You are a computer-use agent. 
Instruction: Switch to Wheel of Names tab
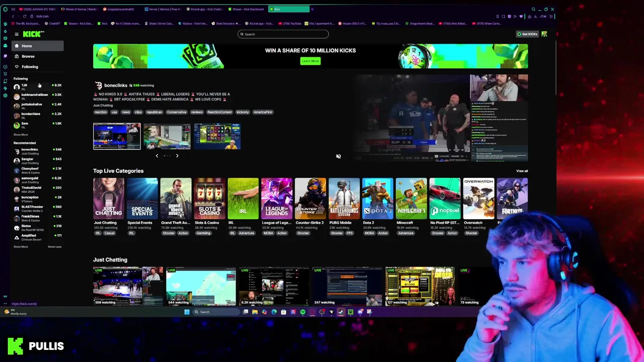click(x=79, y=9)
